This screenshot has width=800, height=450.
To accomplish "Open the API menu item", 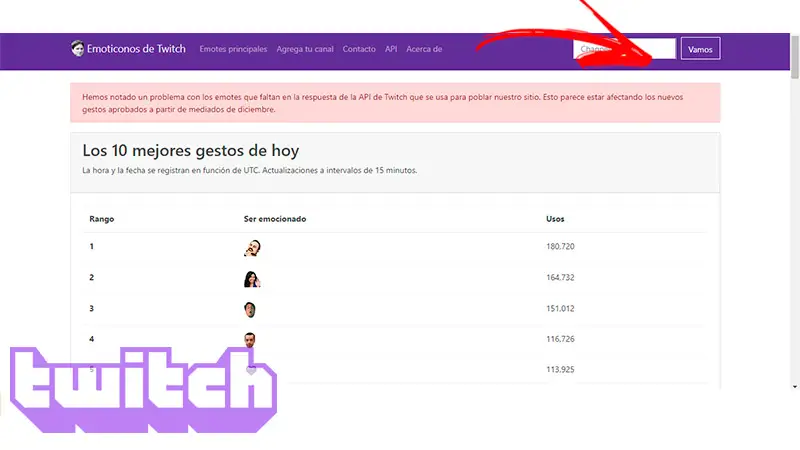I will click(391, 49).
